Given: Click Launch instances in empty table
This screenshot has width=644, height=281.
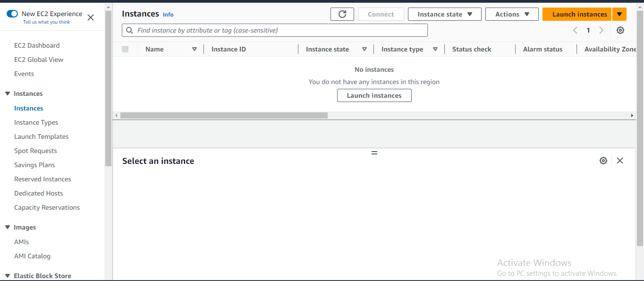Looking at the screenshot, I should pyautogui.click(x=374, y=95).
